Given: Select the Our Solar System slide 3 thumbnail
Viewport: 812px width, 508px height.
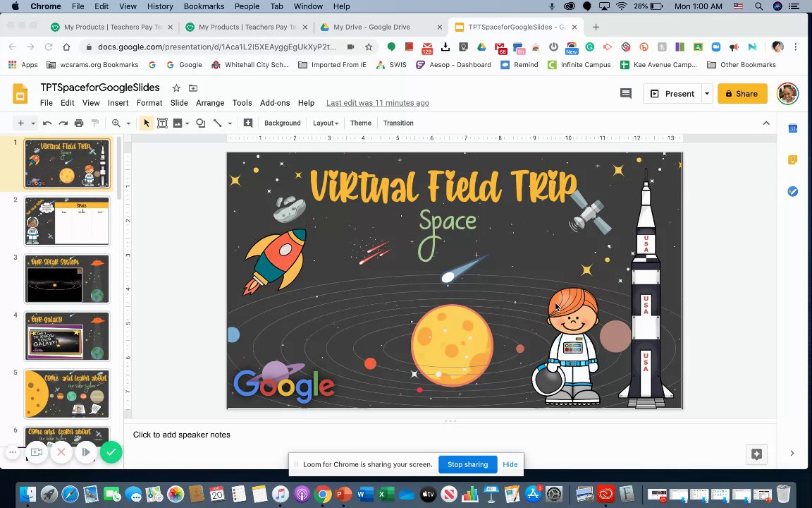Looking at the screenshot, I should tap(67, 279).
